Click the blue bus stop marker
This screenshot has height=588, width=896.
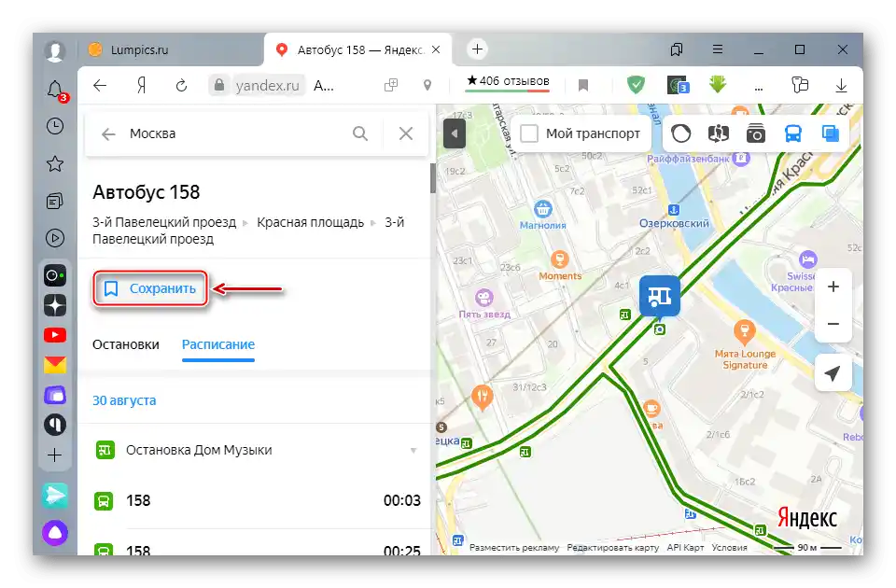tap(660, 297)
